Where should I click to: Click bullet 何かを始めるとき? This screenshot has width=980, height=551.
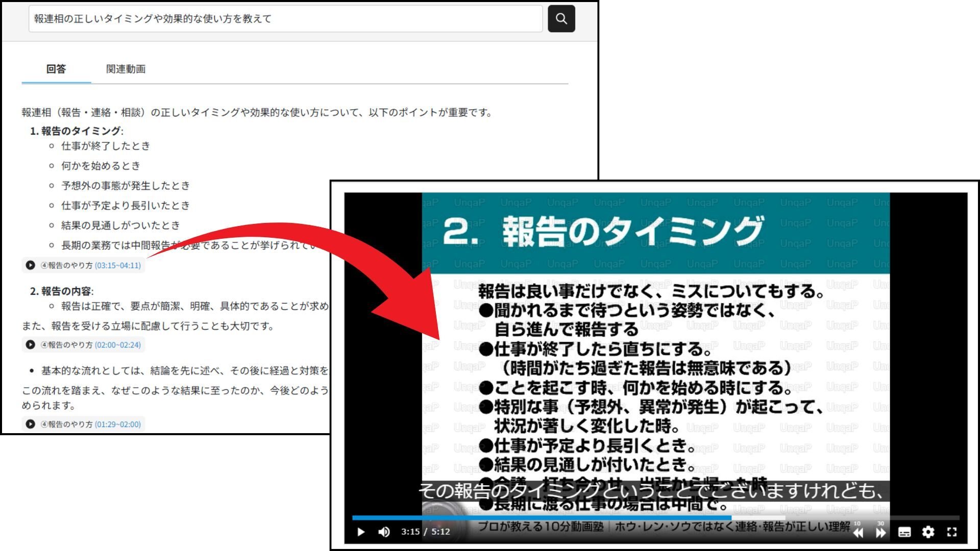coord(101,166)
